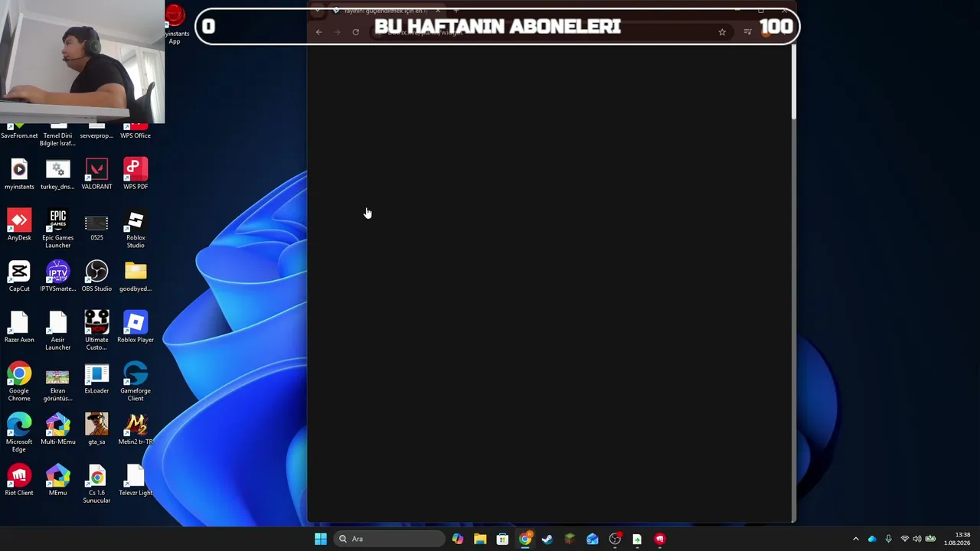Screen dimensions: 980x551
Task: Select the WPS Office desktop label
Action: click(136, 135)
